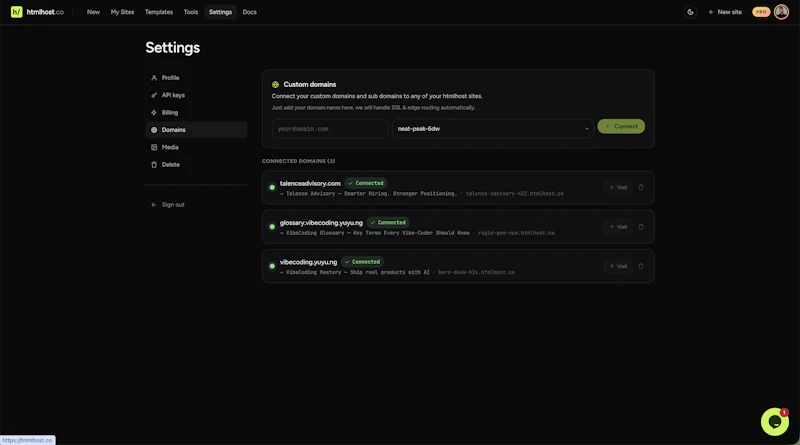Delete the talenceadvisory.com domain via trash icon
This screenshot has width=800, height=445.
(641, 187)
